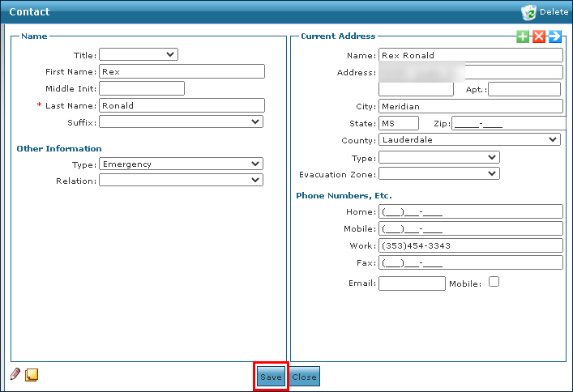Click into the Email text field

coord(412,283)
